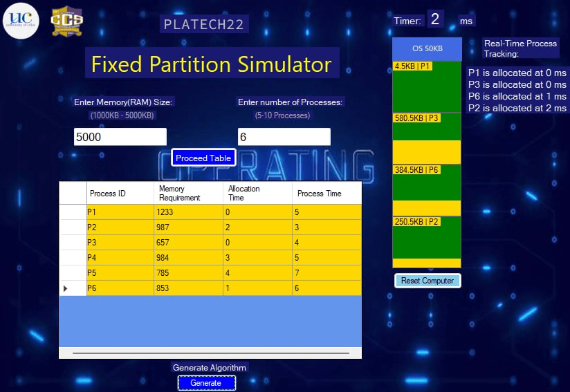Click log entry P2 is allocated at 2 ms
The image size is (570, 392).
point(517,108)
